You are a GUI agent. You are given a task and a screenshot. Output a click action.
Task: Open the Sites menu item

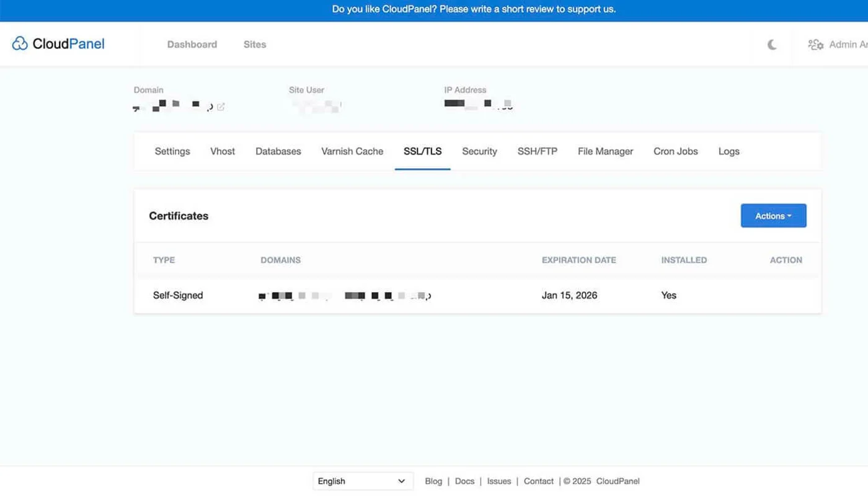pyautogui.click(x=254, y=44)
